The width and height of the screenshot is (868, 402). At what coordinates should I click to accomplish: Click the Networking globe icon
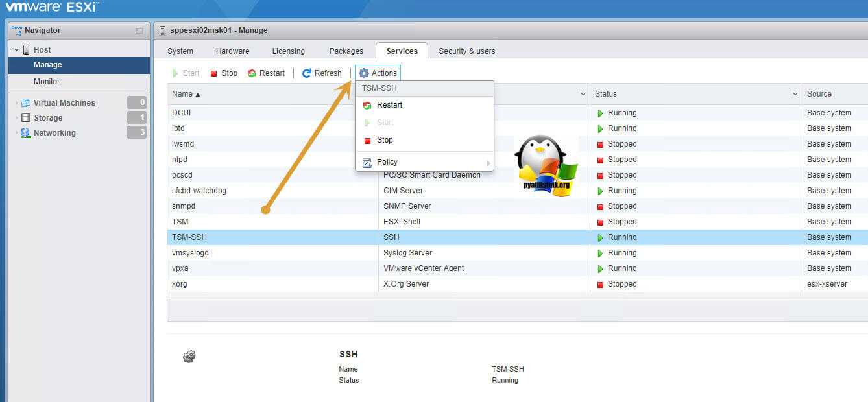click(x=26, y=133)
